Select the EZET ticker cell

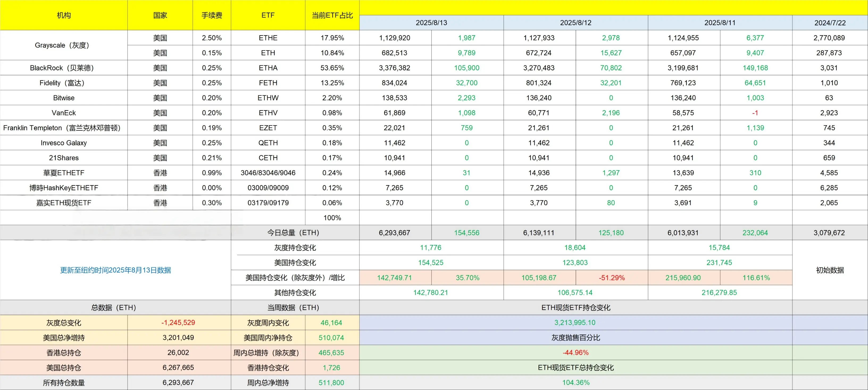coord(268,128)
